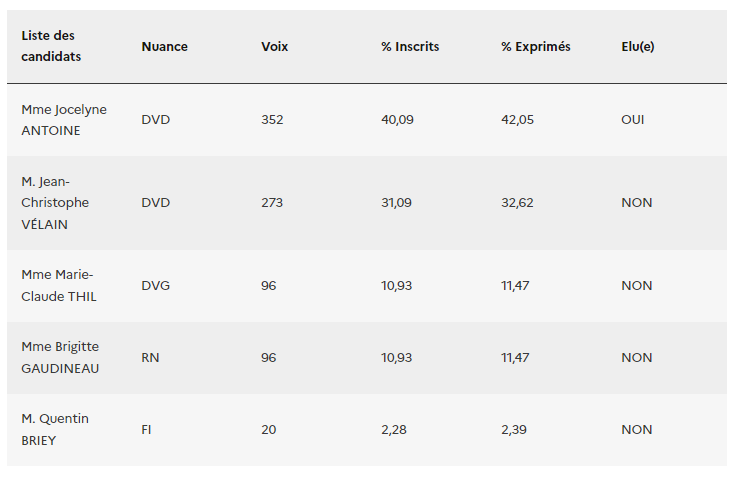Click the 'Nuance' column header

164,46
